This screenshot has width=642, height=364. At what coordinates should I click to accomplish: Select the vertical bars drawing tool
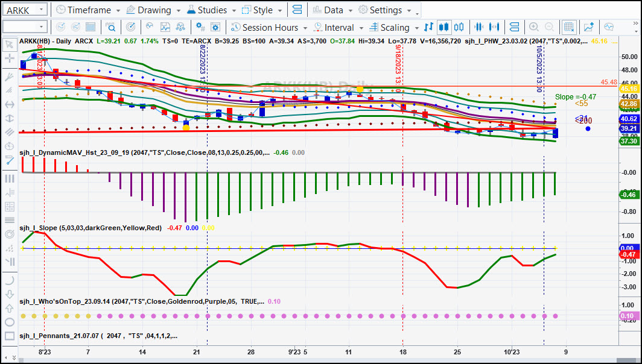[9, 179]
